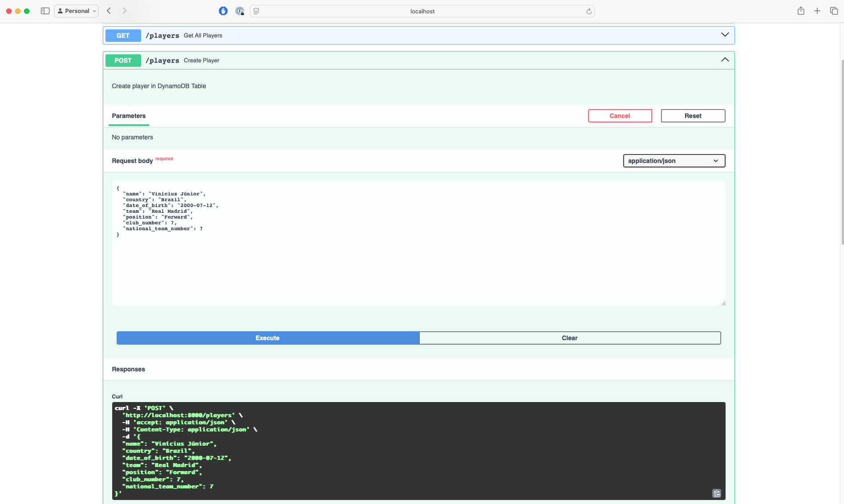Expand the GET /players section chevron

[725, 35]
